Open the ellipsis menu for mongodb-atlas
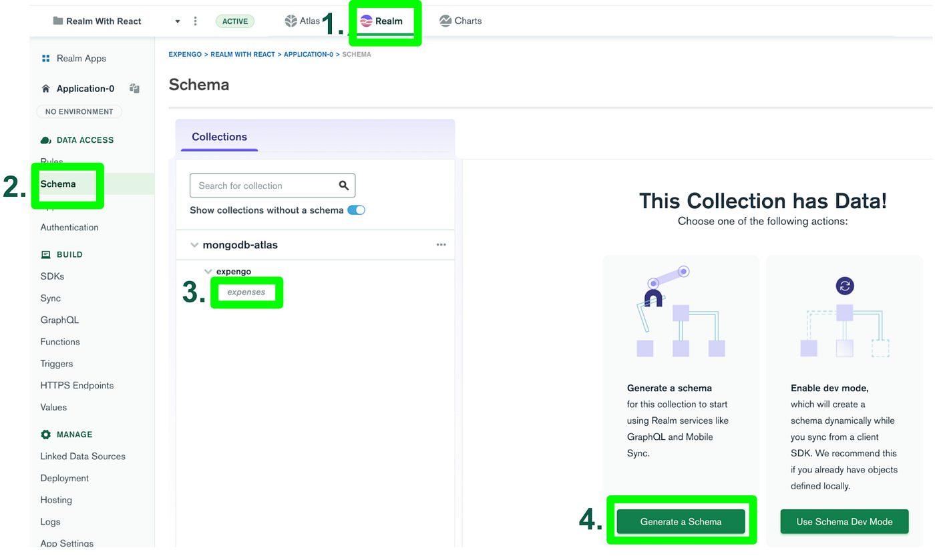The height and width of the screenshot is (560, 935). pyautogui.click(x=441, y=244)
